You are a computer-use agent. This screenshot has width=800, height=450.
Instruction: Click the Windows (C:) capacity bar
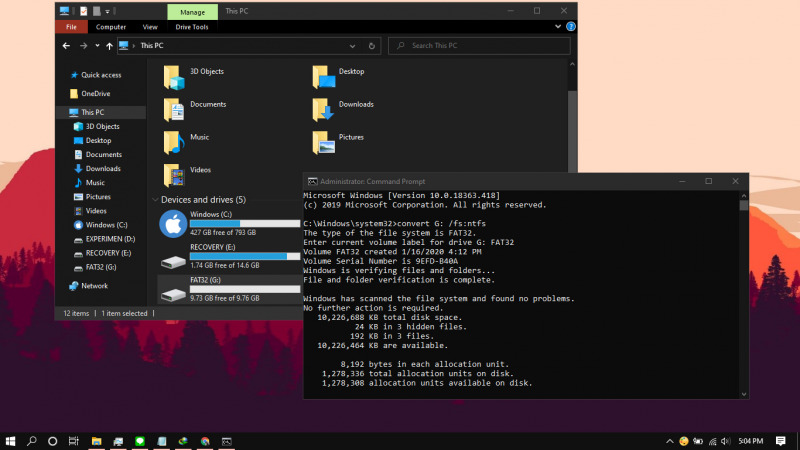(x=245, y=223)
